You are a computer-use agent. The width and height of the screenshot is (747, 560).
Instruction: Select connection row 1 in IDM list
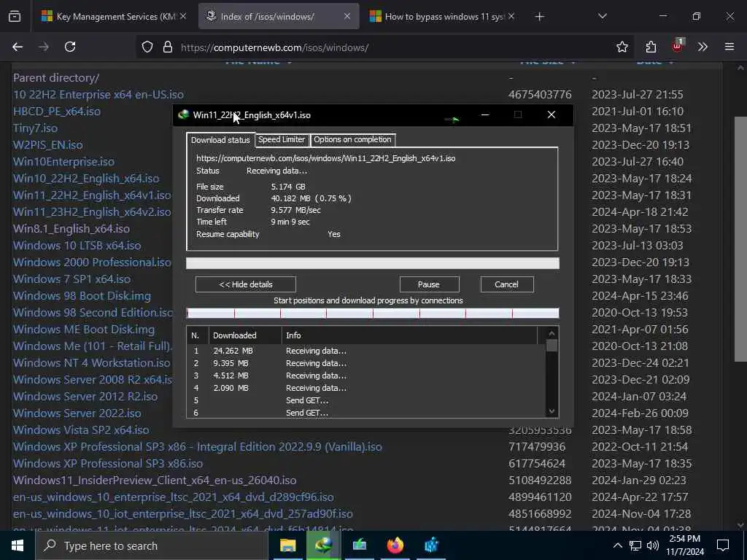(x=366, y=351)
